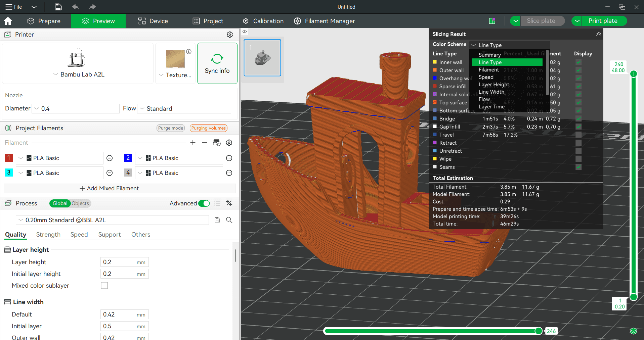Collapse the left sidebar panel arrow
This screenshot has height=340, width=644.
[245, 32]
